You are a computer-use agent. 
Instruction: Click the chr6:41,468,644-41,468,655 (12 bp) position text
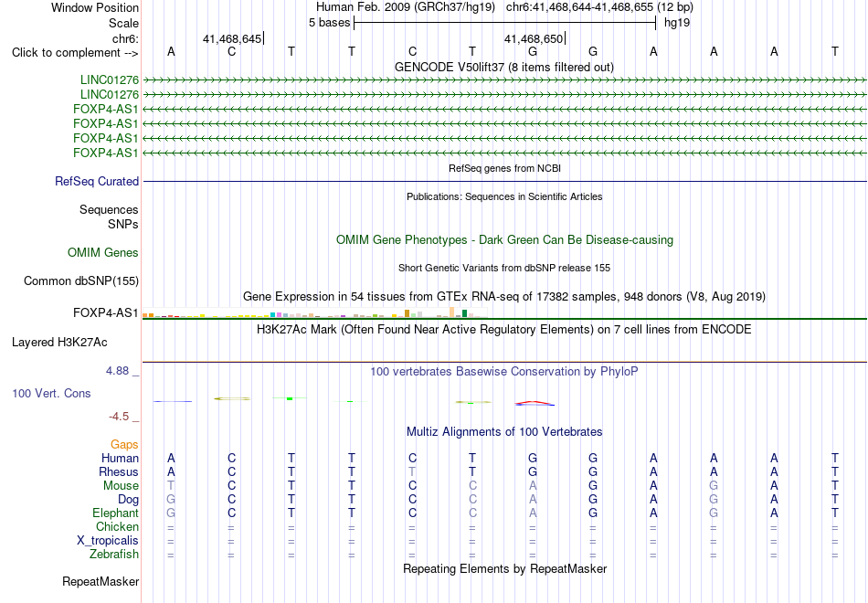click(x=599, y=7)
